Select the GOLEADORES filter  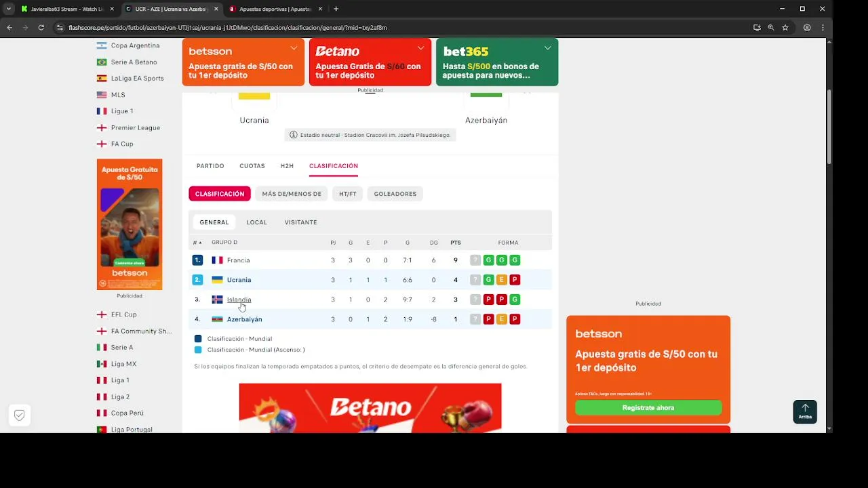[x=395, y=194]
